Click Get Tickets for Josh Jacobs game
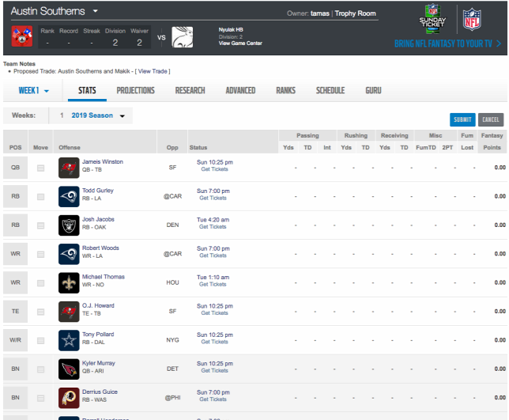Viewport: 509px width, 420px height. pyautogui.click(x=213, y=227)
